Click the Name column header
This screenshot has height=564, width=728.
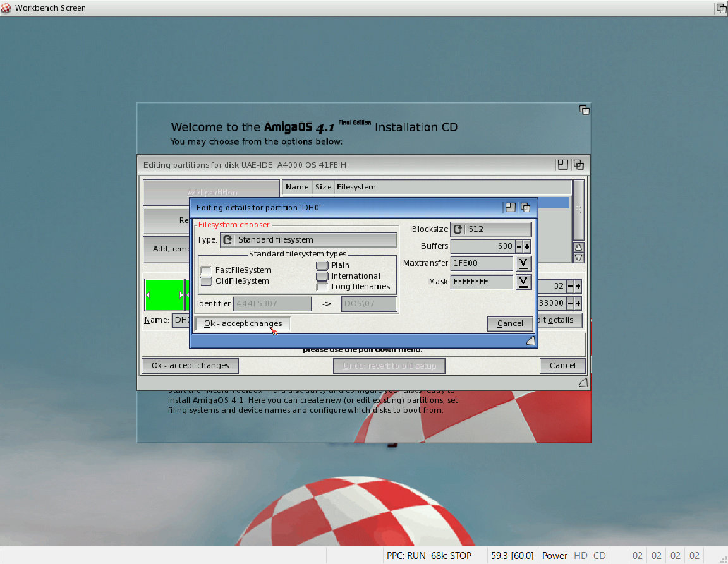click(x=297, y=186)
